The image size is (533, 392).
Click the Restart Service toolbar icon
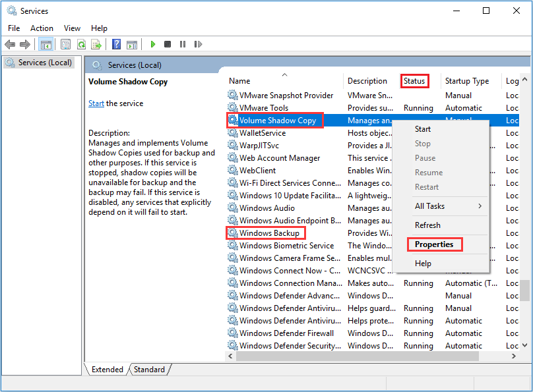coord(198,44)
